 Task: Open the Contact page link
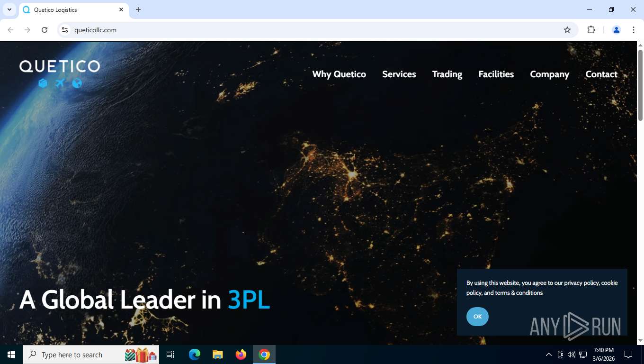click(601, 74)
